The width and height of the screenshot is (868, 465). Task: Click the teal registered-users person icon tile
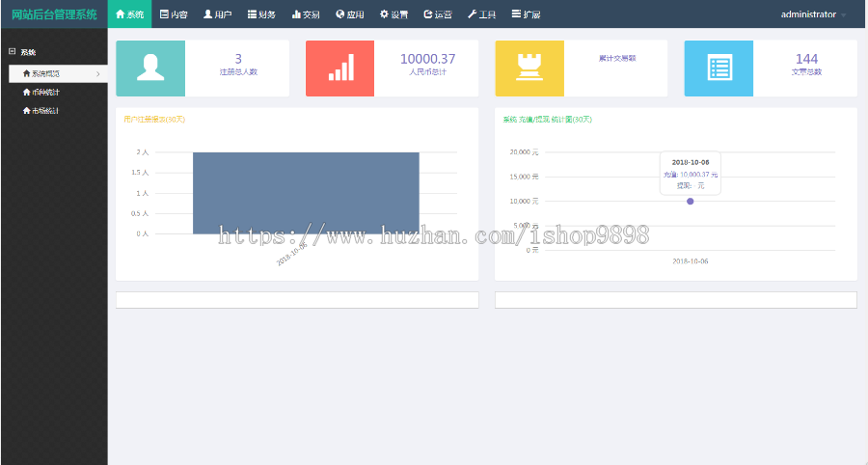click(150, 68)
